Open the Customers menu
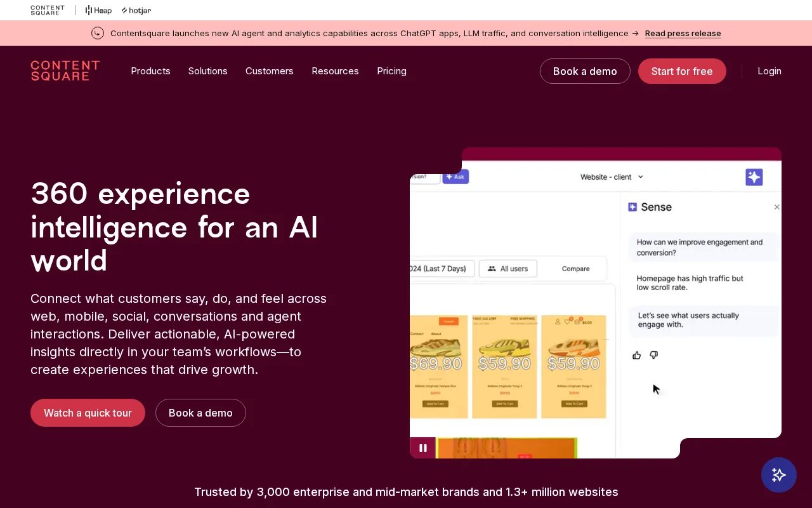This screenshot has width=812, height=508. tap(270, 71)
